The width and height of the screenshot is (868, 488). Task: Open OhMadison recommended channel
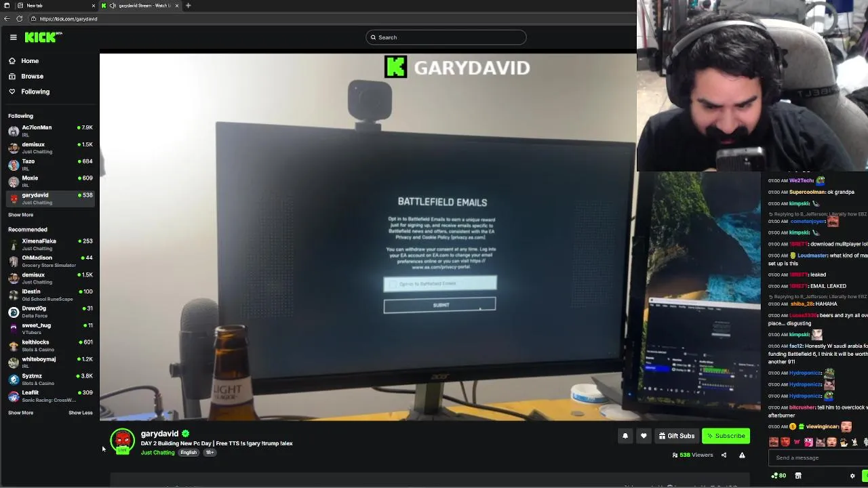tap(50, 261)
